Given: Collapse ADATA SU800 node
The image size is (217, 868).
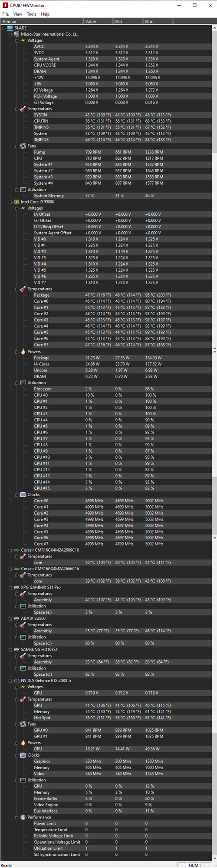Looking at the screenshot, I should 10,618.
